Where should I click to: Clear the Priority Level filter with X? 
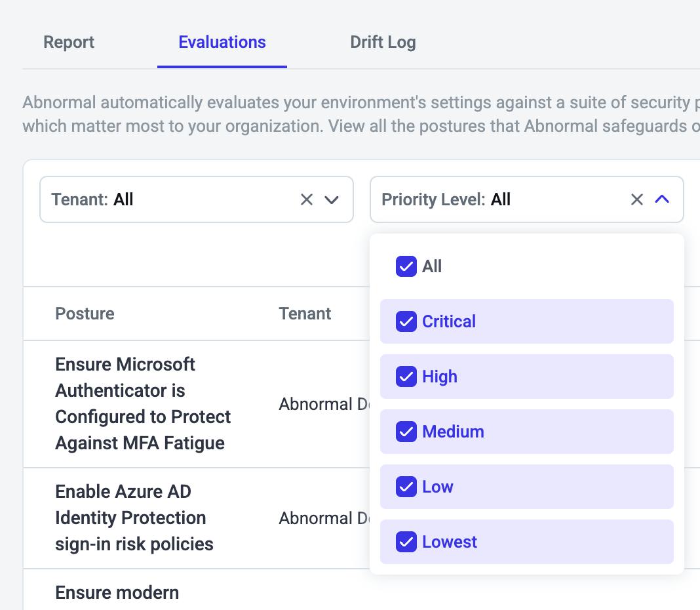point(637,199)
